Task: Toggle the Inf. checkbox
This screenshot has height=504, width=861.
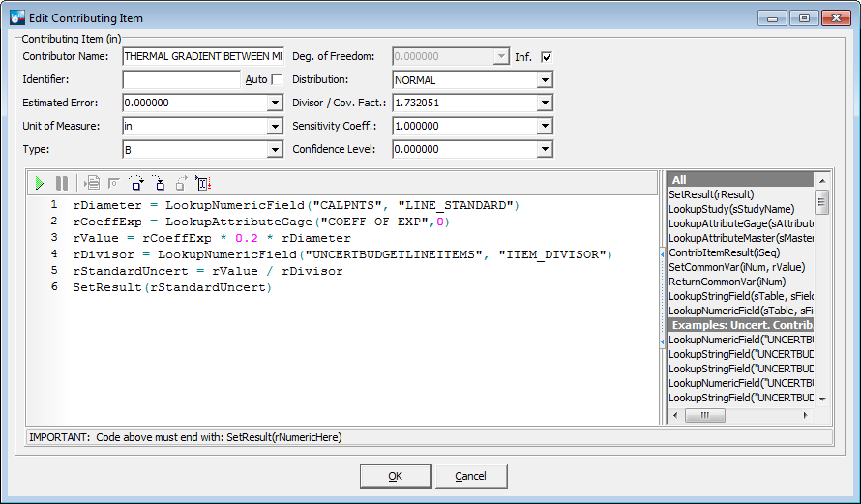Action: coord(547,57)
